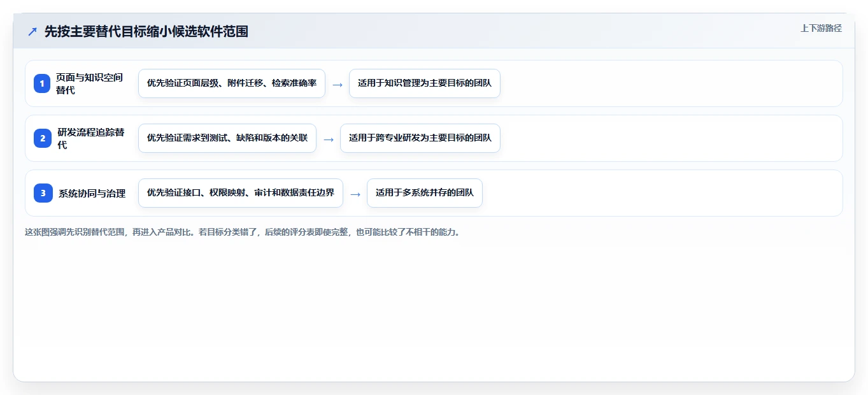Click the number 2 step badge
Viewport: 868px width, 395px height.
(43, 138)
